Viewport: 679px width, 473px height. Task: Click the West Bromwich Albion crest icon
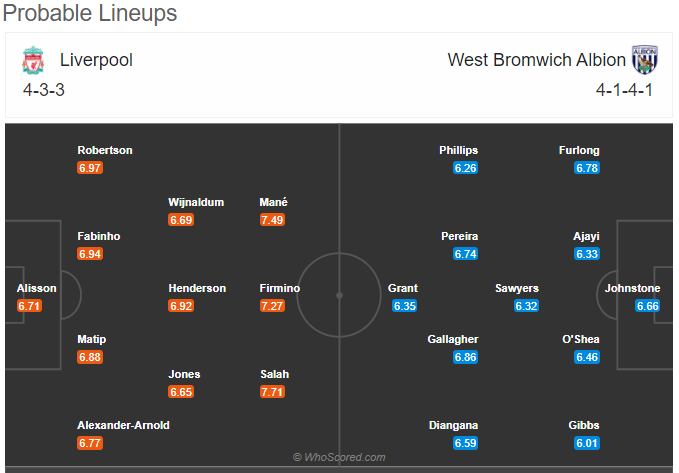click(644, 60)
